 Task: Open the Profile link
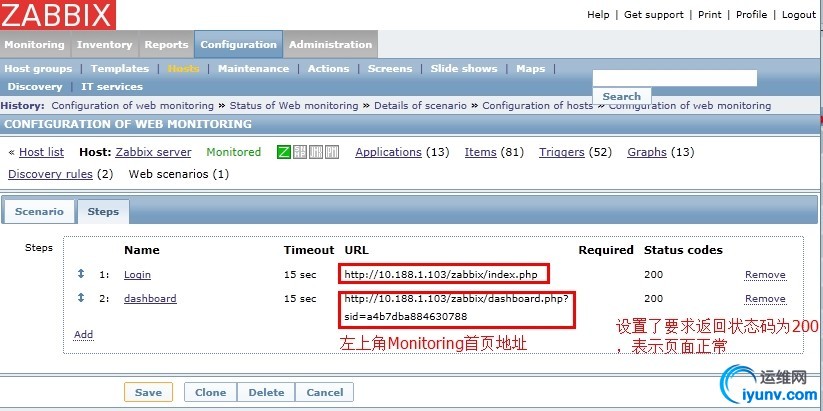click(751, 15)
